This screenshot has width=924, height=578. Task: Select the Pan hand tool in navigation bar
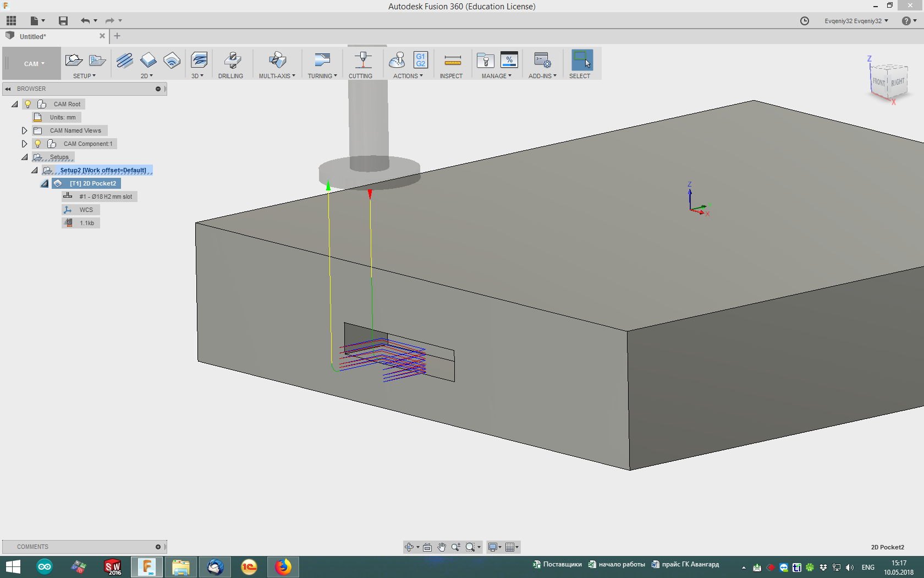(442, 547)
